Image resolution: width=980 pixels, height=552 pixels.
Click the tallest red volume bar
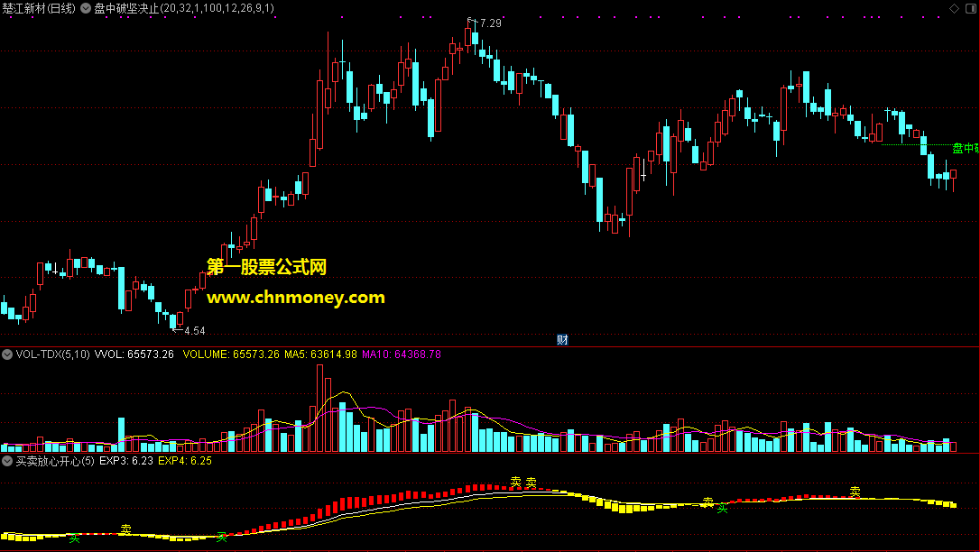(320, 409)
